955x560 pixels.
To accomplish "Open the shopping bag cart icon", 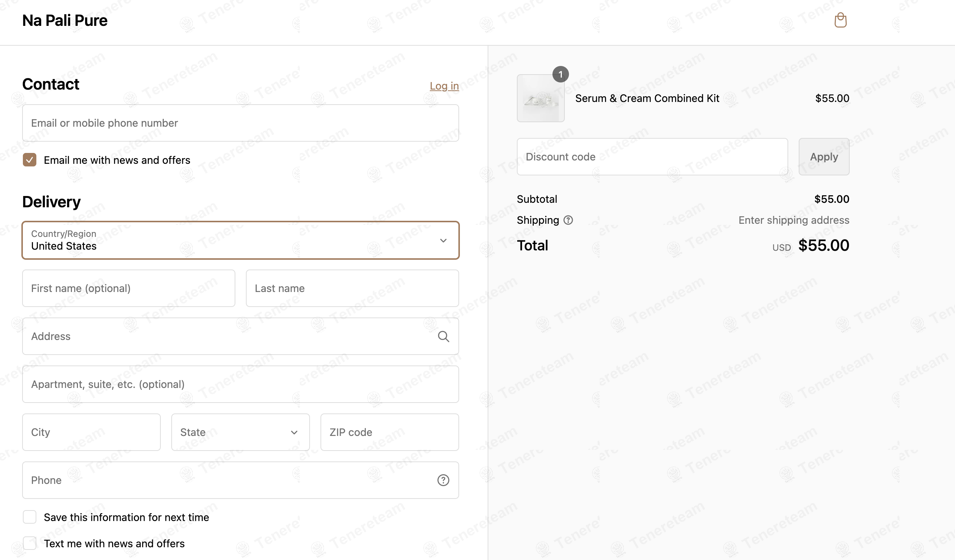I will coord(840,20).
